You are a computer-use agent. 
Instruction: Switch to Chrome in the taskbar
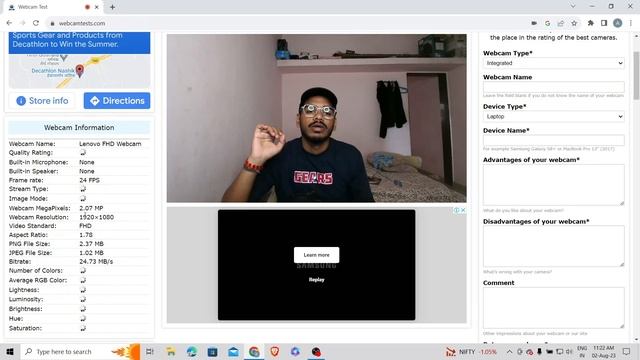pos(254,351)
